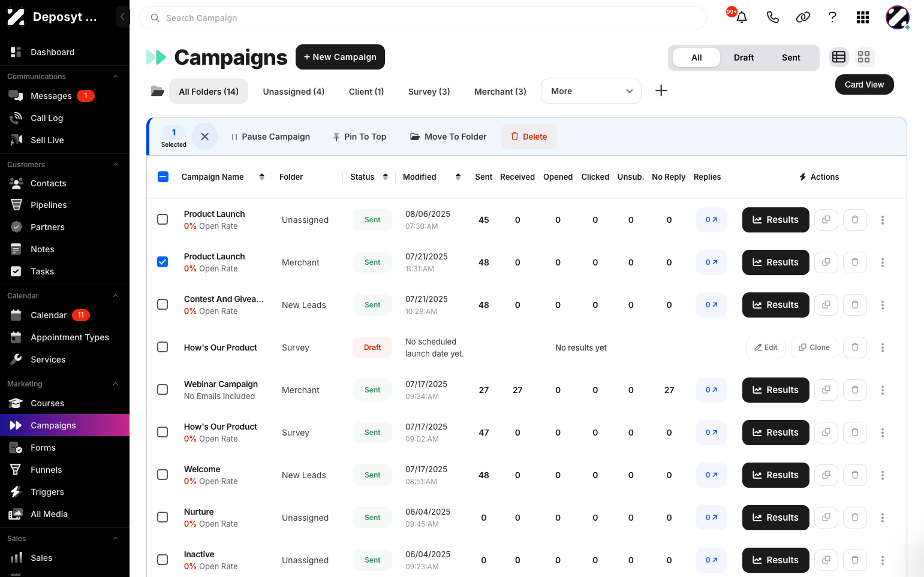Open more options for Welcome campaign row
The image size is (924, 577).
tap(883, 475)
